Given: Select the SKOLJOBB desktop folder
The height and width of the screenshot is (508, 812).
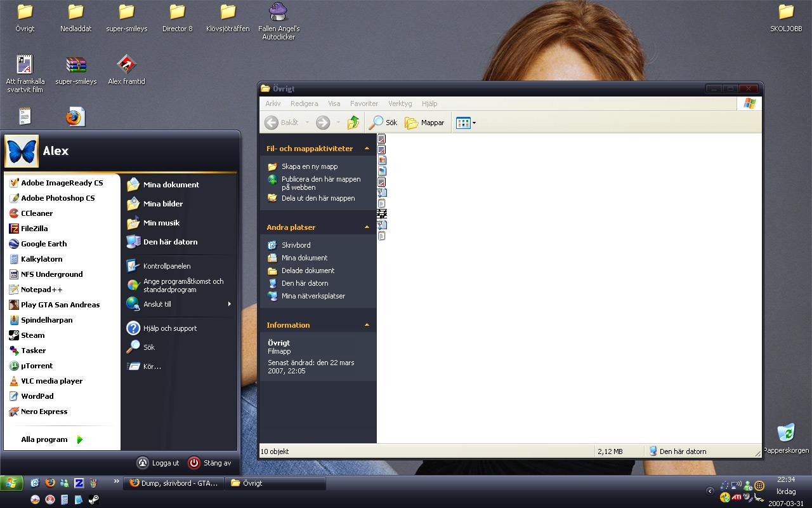Looking at the screenshot, I should [786, 18].
